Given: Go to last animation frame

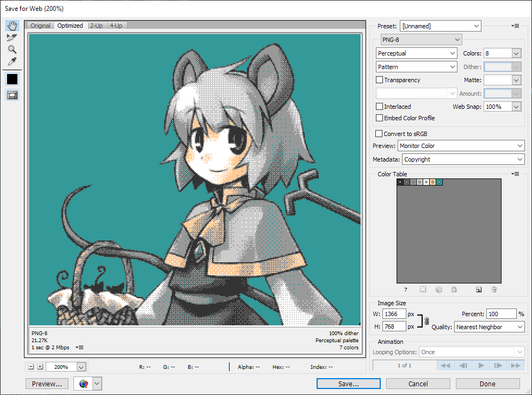Looking at the screenshot, I should [516, 366].
